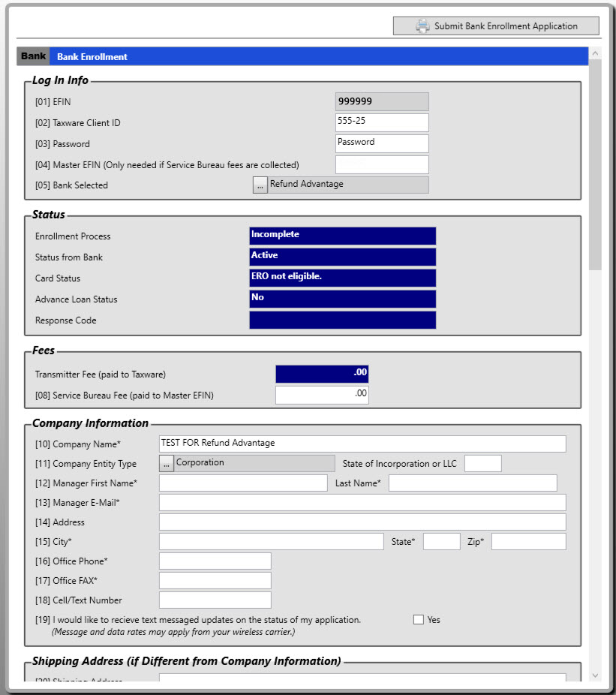Click the Cell/Text Number field
616x695 pixels.
point(215,600)
